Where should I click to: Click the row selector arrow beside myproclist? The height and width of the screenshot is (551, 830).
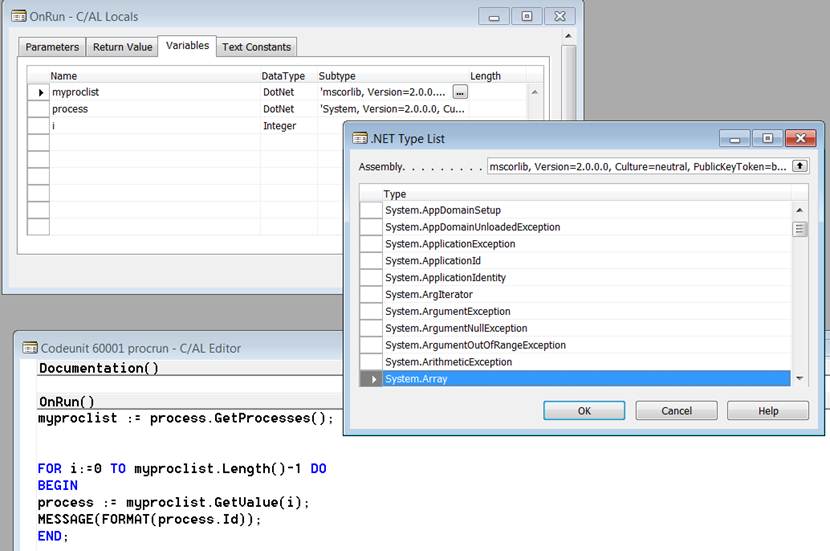tap(39, 92)
